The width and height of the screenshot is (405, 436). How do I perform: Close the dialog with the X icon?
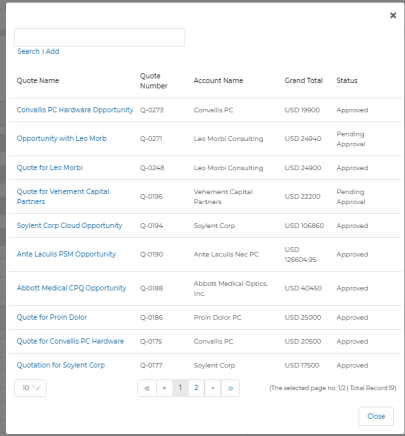coord(393,15)
